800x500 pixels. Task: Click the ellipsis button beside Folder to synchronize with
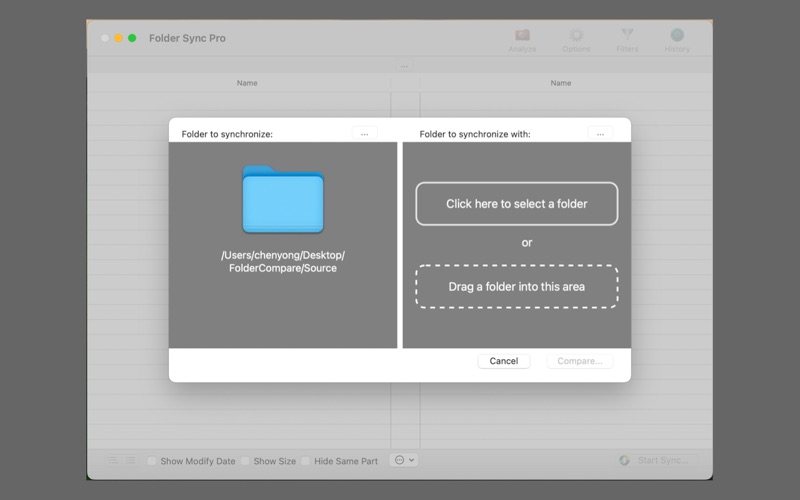[600, 134]
